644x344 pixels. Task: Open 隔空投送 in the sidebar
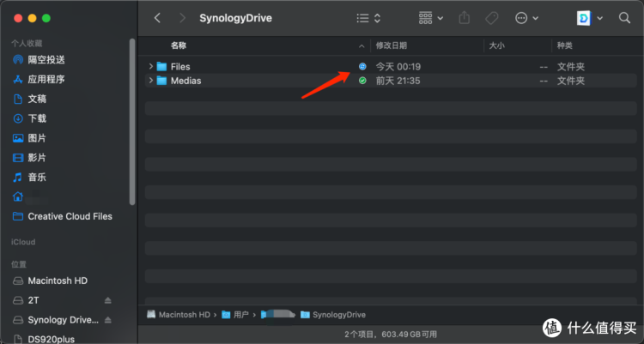pyautogui.click(x=46, y=59)
